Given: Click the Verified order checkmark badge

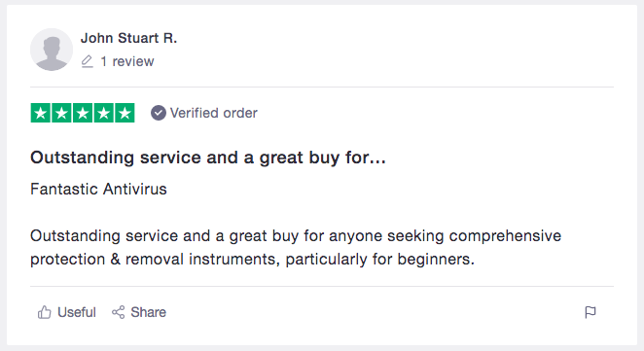Looking at the screenshot, I should [x=159, y=113].
